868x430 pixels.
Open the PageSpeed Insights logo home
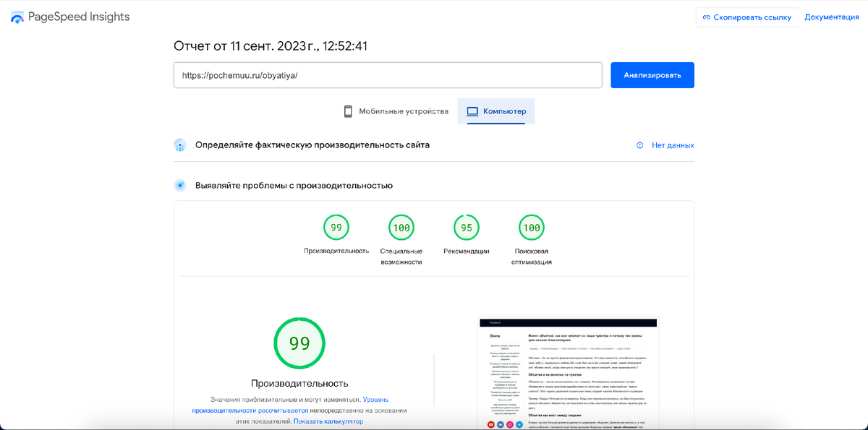[69, 17]
